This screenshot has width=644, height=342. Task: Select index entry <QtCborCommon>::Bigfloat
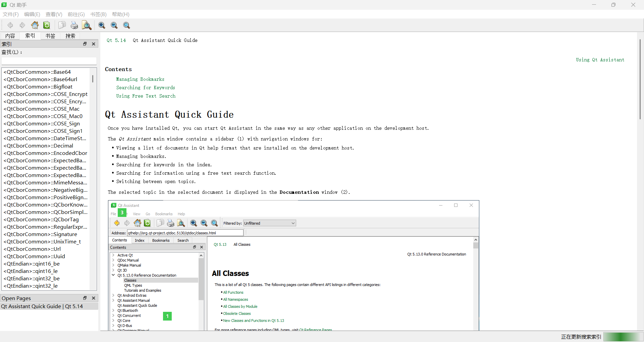pos(46,87)
